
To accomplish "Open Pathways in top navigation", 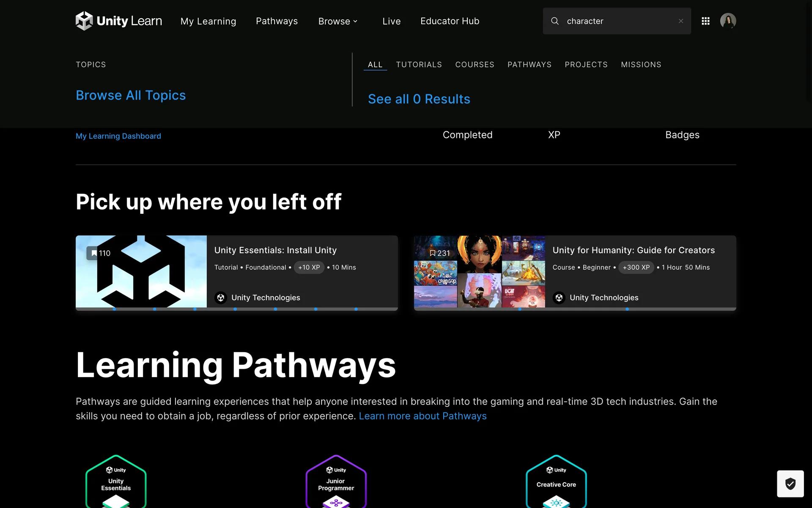I will [x=277, y=21].
